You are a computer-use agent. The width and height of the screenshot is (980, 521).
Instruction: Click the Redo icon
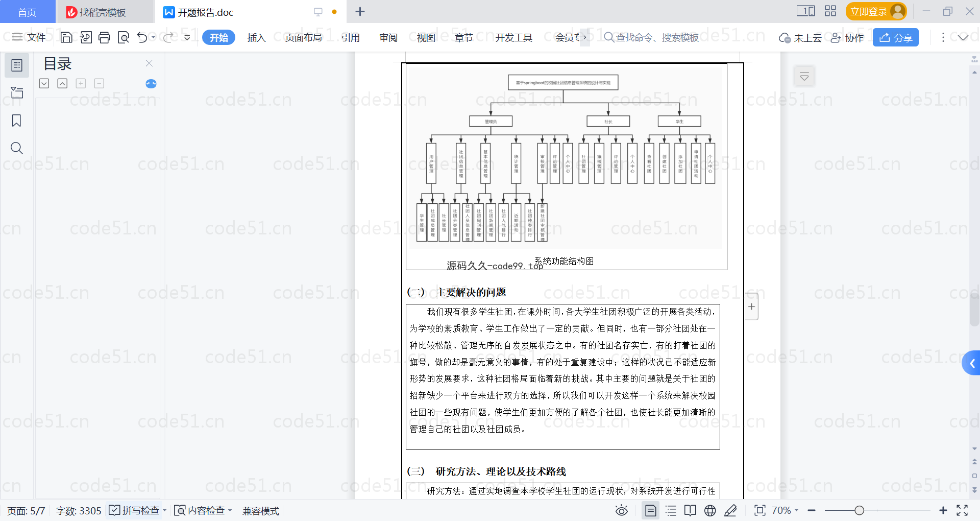click(168, 37)
